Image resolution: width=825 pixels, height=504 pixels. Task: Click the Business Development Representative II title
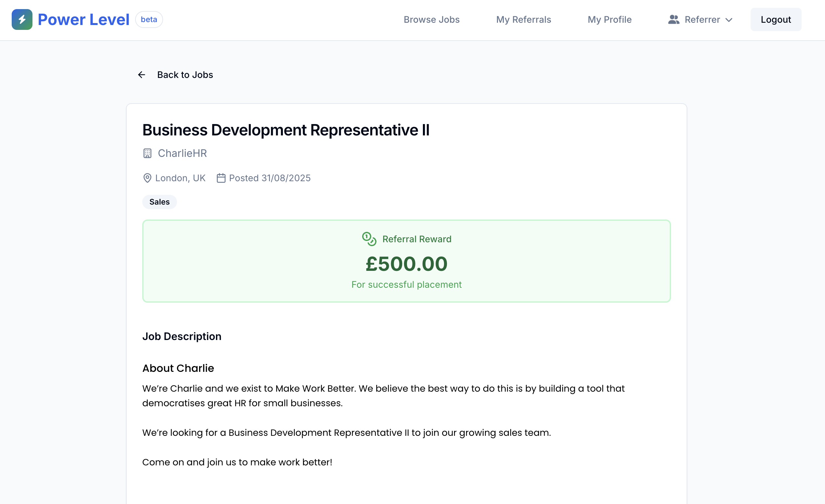click(x=286, y=130)
